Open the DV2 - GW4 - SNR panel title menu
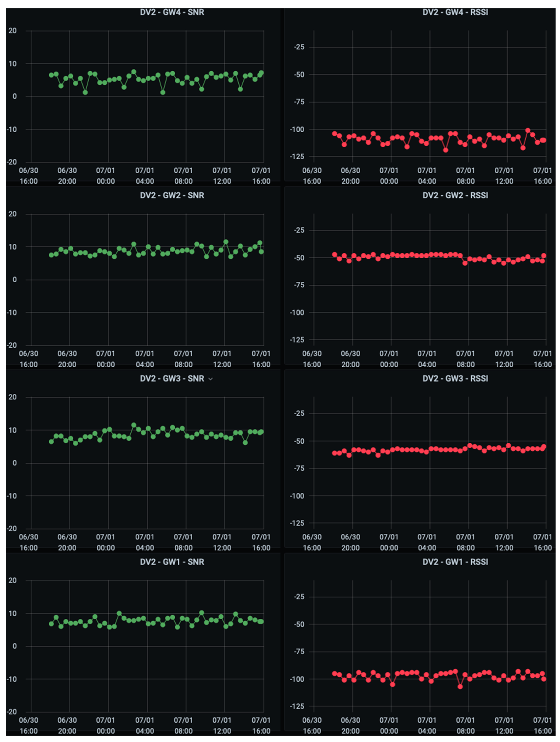 pyautogui.click(x=172, y=12)
